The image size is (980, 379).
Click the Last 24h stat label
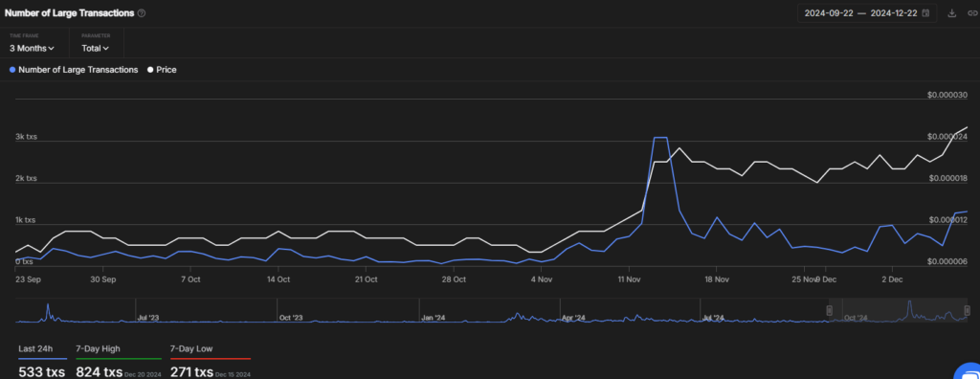point(35,349)
